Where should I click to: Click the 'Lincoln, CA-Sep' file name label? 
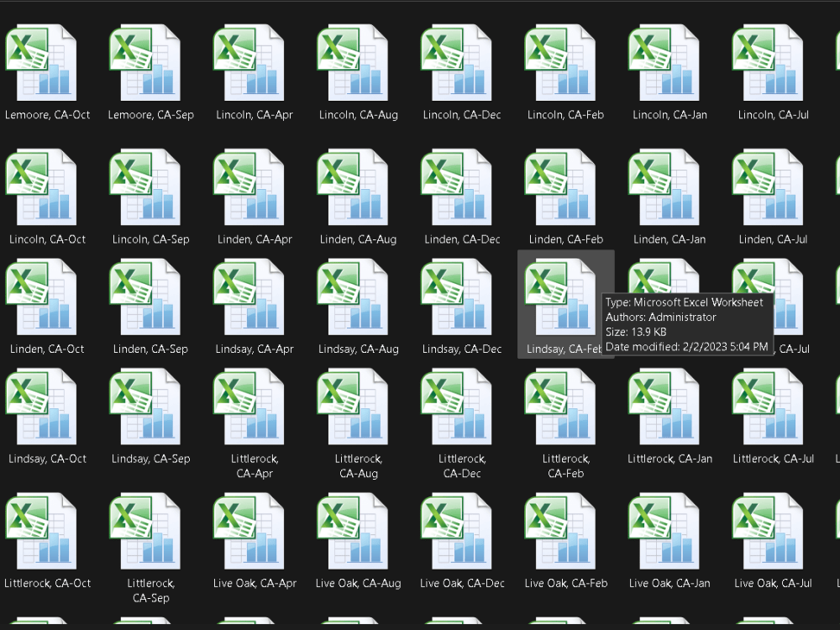coord(150,239)
